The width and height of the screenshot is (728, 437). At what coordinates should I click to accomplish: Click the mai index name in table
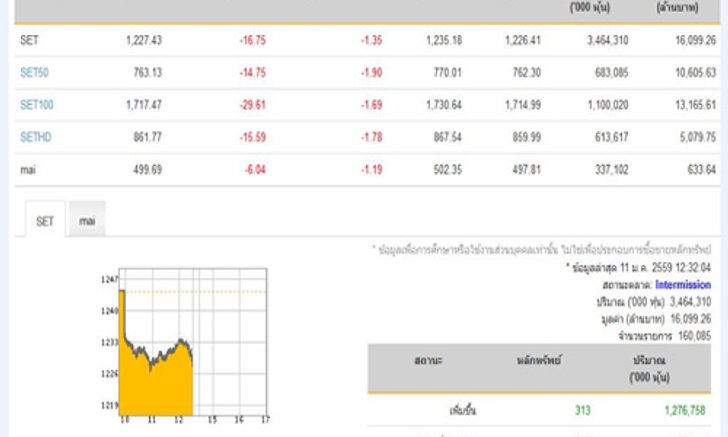coord(28,170)
